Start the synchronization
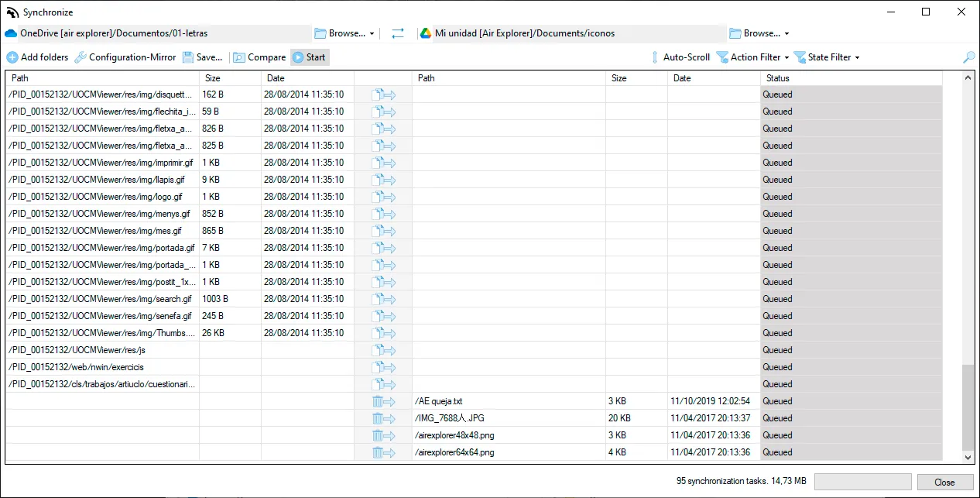The image size is (980, 498). coord(309,57)
